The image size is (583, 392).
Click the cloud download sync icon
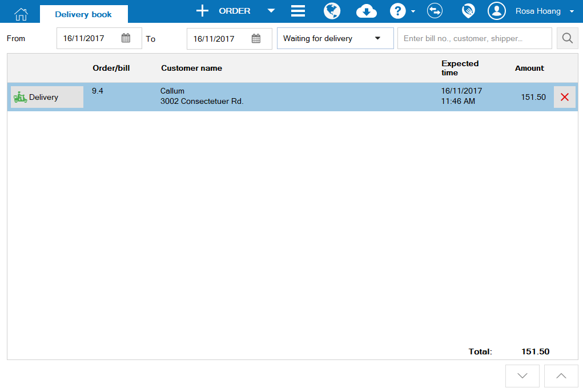click(x=366, y=11)
